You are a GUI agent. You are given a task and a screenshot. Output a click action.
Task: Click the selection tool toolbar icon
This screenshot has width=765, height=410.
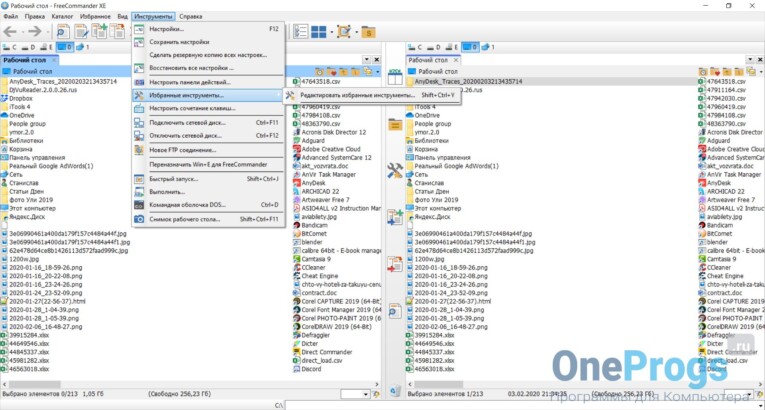(344, 32)
